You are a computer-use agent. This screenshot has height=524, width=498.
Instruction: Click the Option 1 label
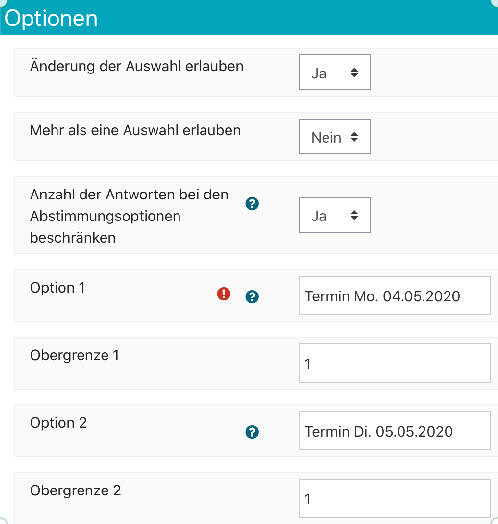point(57,288)
